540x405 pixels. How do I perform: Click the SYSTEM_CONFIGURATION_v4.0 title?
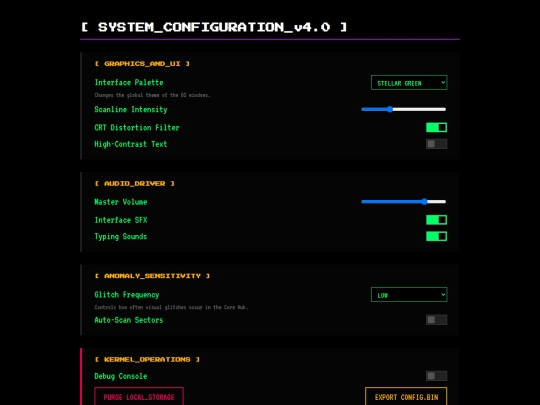click(214, 27)
